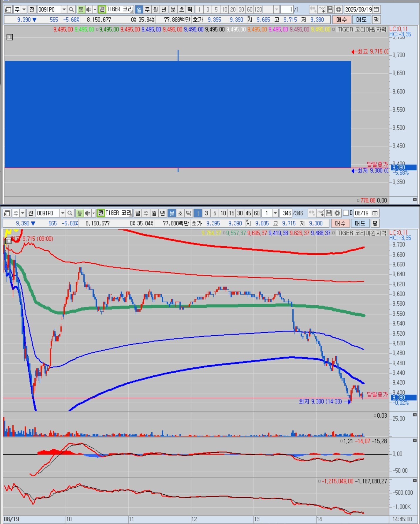Toggle the D checkbox next to 08/19
The width and height of the screenshot is (420, 524).
click(x=346, y=213)
